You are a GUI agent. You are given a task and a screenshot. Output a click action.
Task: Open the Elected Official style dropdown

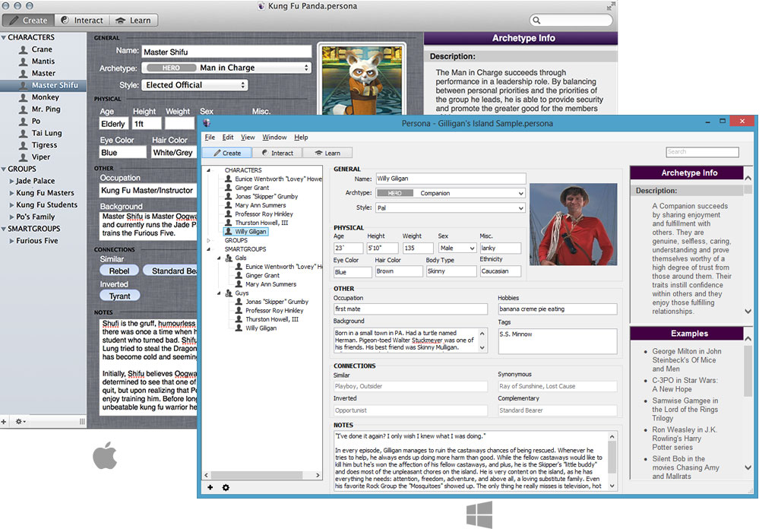tap(194, 85)
